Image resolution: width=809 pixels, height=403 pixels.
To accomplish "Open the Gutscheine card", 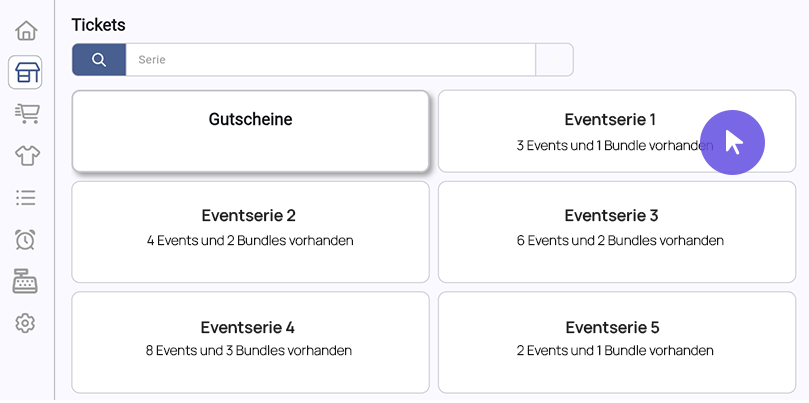I will pos(251,131).
